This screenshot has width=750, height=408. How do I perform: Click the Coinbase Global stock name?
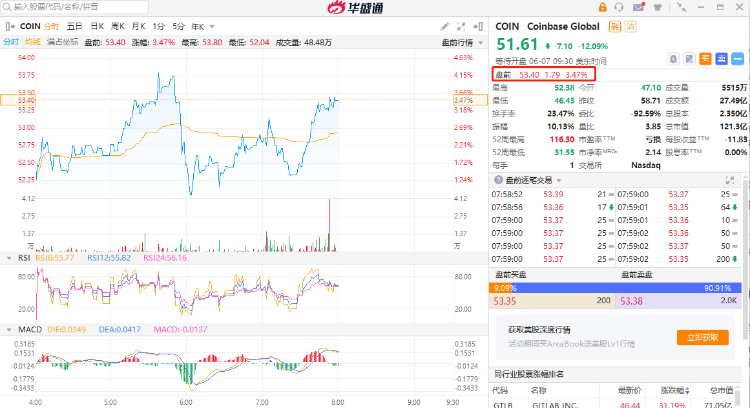coord(563,27)
